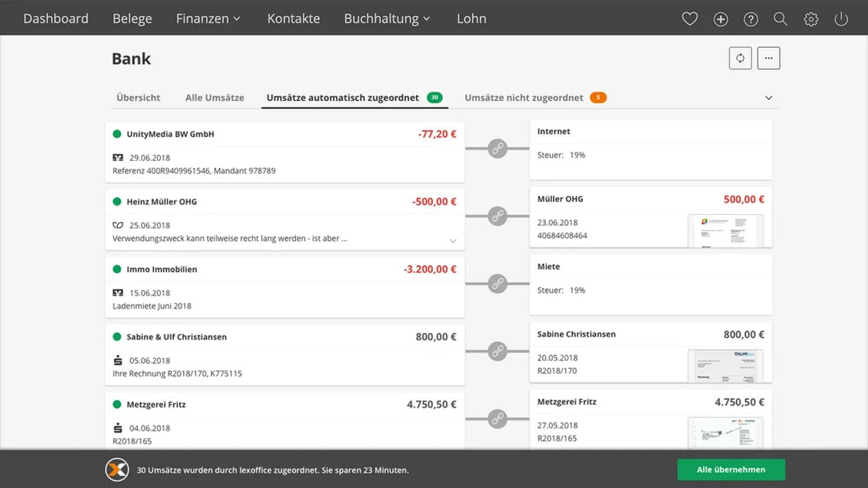This screenshot has height=488, width=868.
Task: Expand the tab row chevron at right
Action: (768, 98)
